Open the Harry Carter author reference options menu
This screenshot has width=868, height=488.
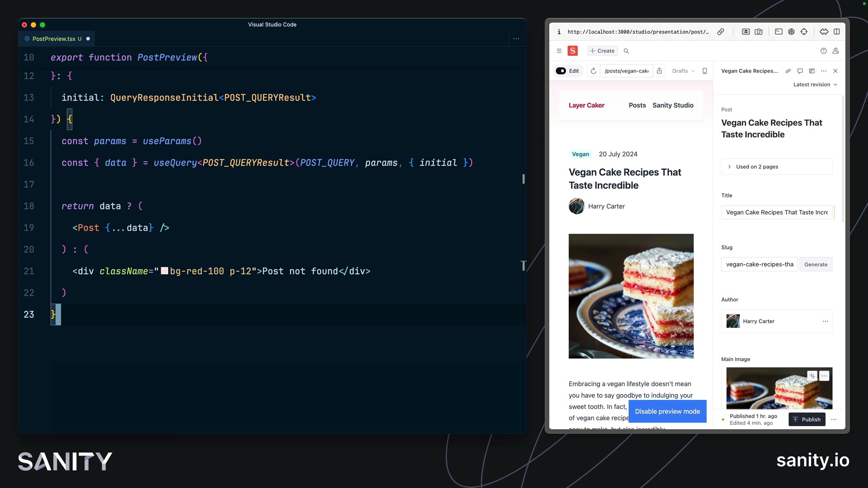tap(825, 321)
